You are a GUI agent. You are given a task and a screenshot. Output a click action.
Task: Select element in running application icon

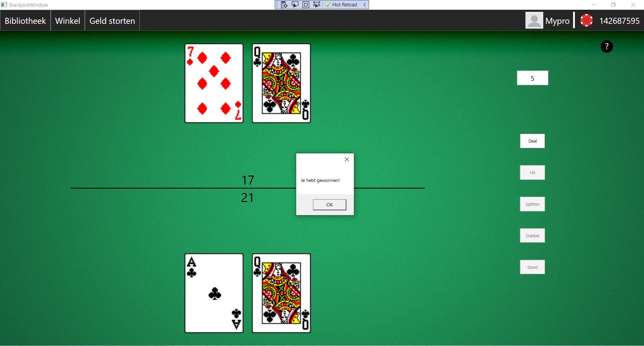point(316,4)
